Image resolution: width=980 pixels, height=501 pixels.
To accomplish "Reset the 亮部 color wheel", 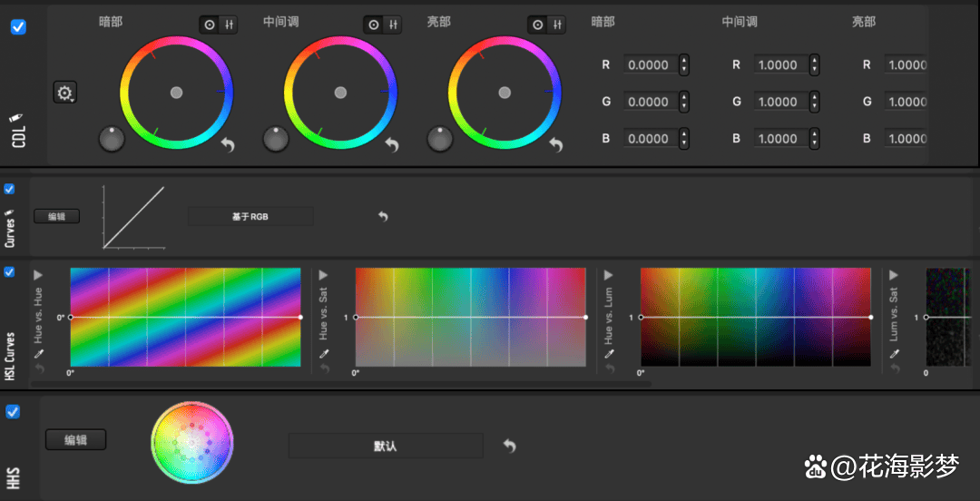I will [555, 144].
